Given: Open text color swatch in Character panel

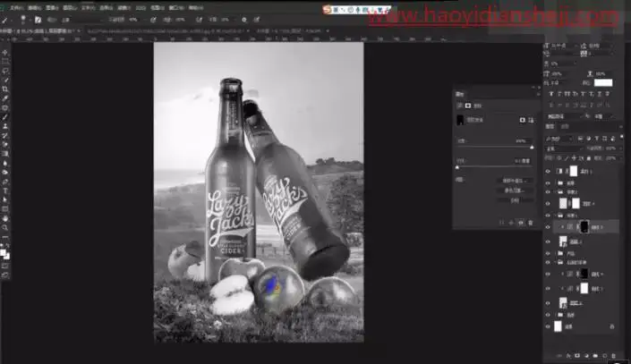Looking at the screenshot, I should (x=603, y=82).
